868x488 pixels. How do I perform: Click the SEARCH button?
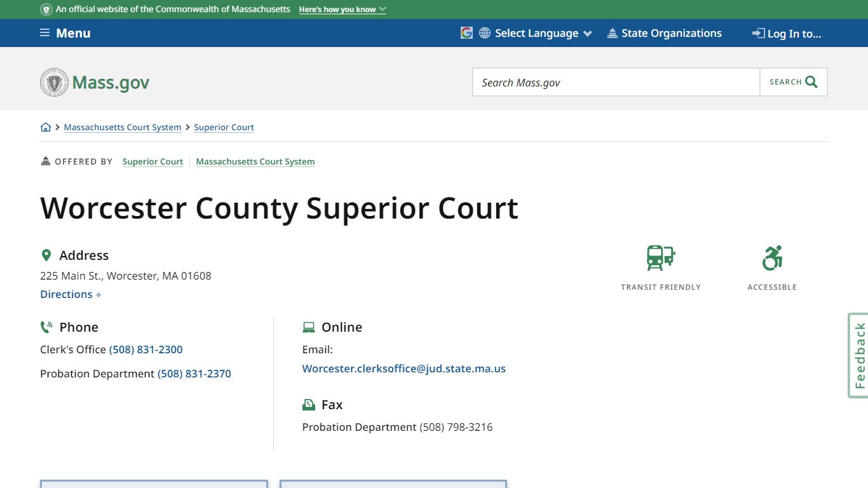pyautogui.click(x=794, y=82)
